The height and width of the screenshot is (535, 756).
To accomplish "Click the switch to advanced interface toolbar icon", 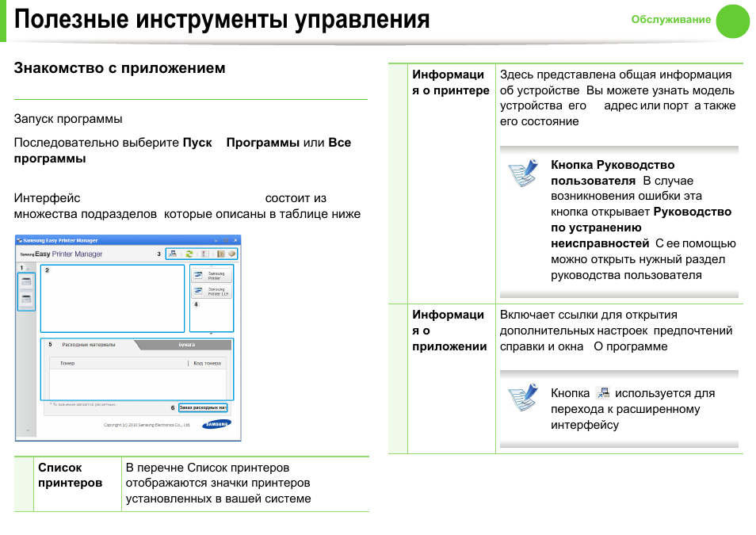I will (174, 254).
